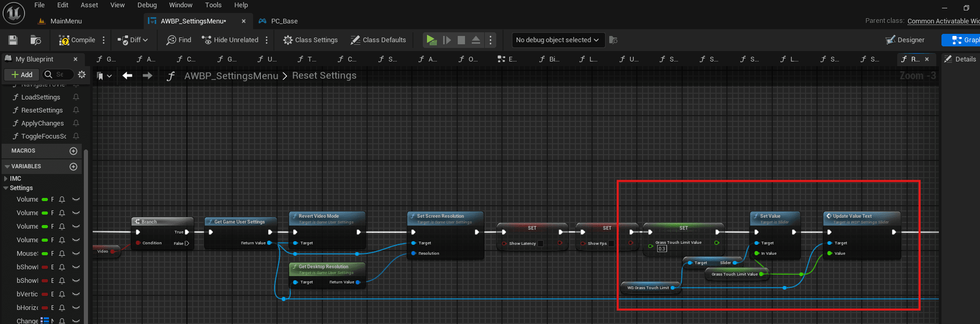Add a new variable with plus icon
Viewport: 980px width, 324px height.
73,167
